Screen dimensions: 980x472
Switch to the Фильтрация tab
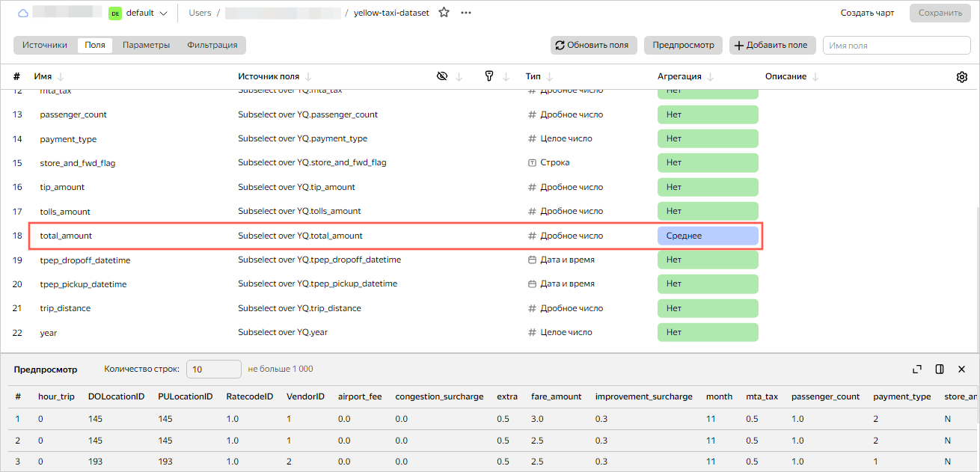click(x=212, y=45)
